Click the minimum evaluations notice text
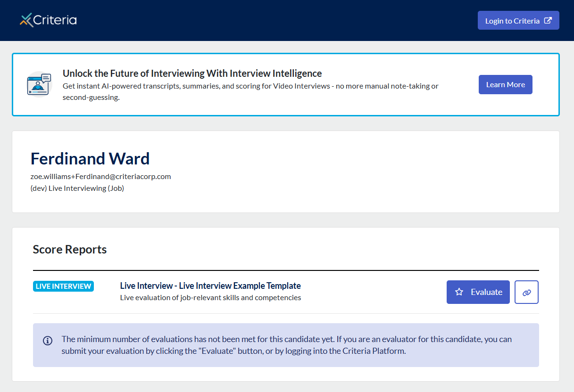 [x=287, y=345]
